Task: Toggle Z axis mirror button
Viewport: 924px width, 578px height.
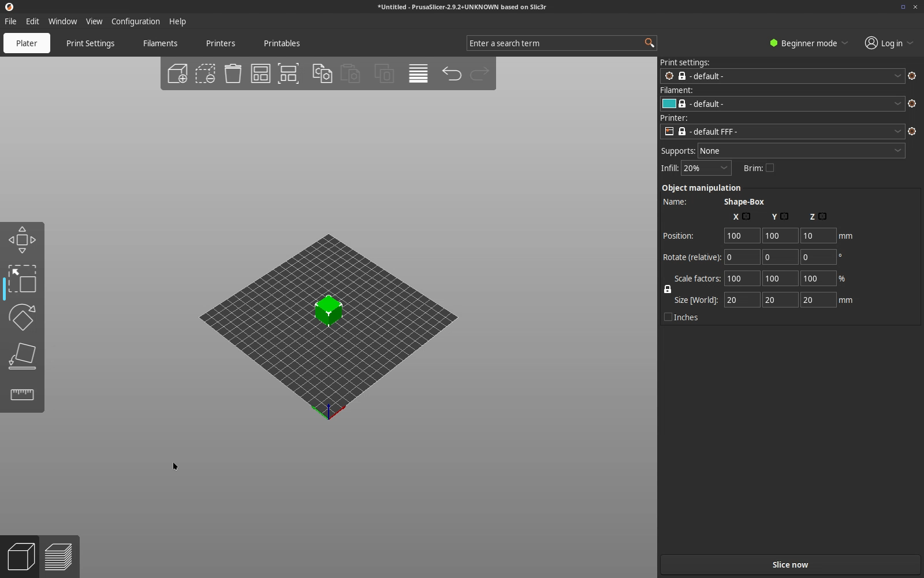Action: 822,216
